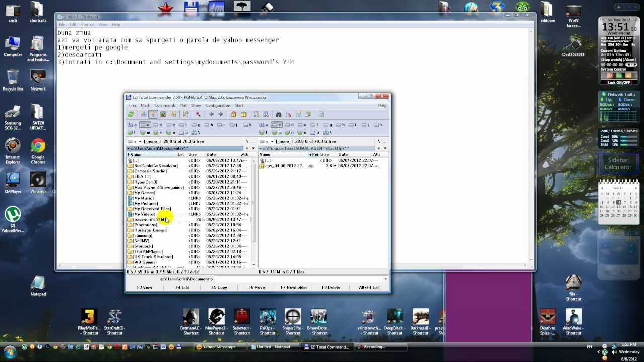Image resolution: width=644 pixels, height=362 pixels.
Task: Open right panel favorites star button
Action: pyautogui.click(x=379, y=148)
